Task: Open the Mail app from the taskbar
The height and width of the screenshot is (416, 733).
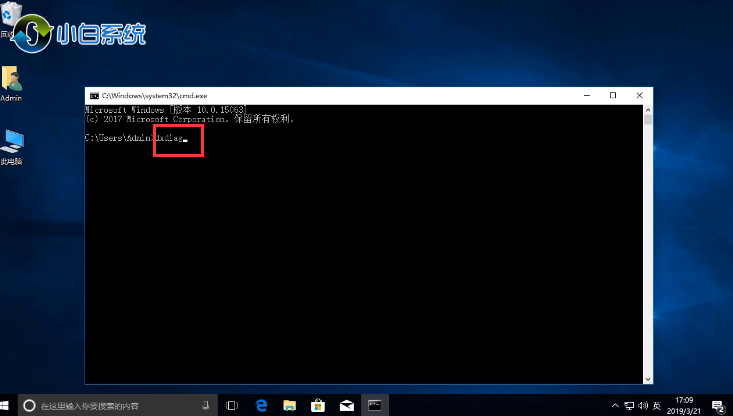Action: pyautogui.click(x=346, y=405)
